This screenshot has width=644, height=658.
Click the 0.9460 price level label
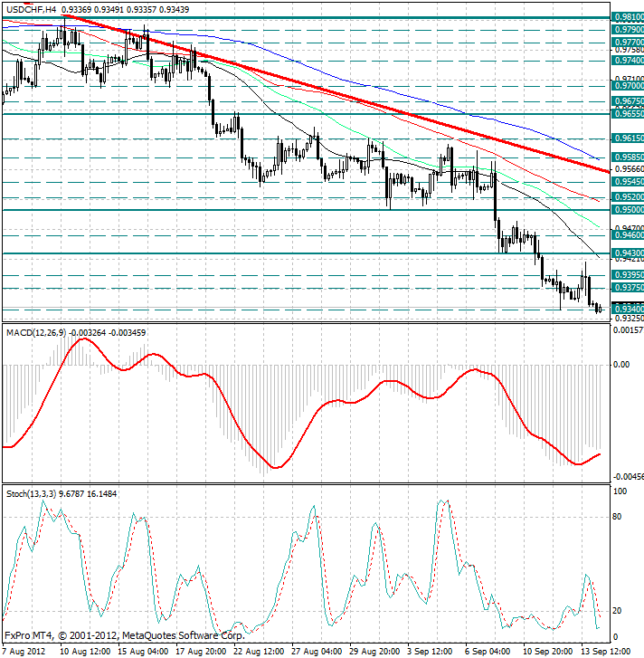(x=628, y=235)
